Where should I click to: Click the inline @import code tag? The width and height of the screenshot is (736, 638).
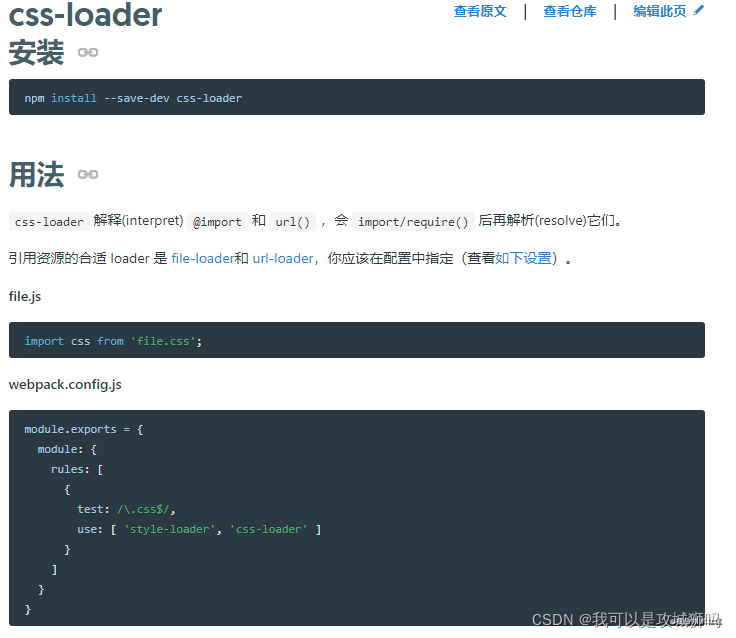click(217, 222)
